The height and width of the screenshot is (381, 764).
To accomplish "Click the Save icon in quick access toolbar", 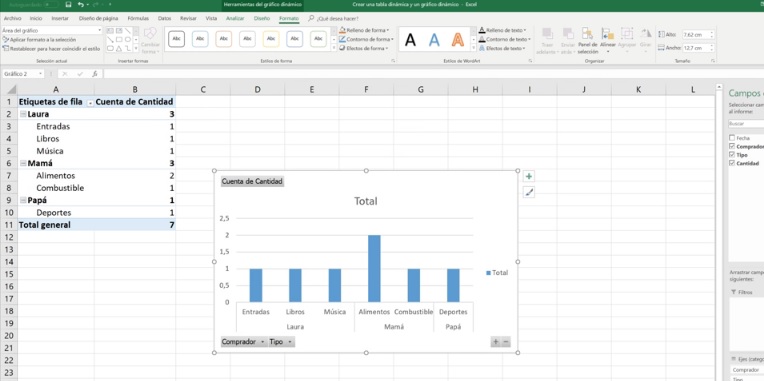I will [68, 4].
